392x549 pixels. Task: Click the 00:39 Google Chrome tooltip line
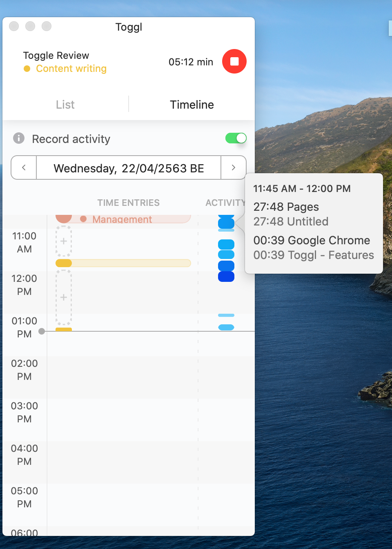pos(312,240)
